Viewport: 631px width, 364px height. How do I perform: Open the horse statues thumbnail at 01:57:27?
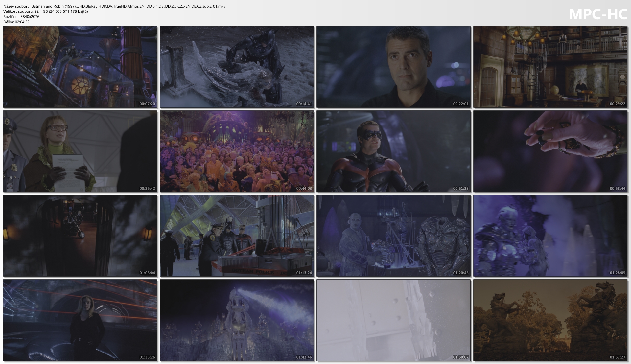(550, 320)
